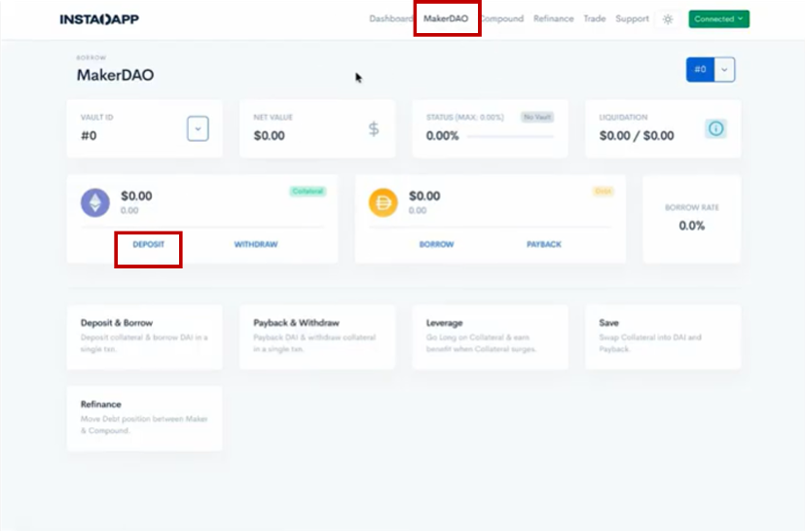Click the InstaDApp logo
Screen dimensions: 805x532
pos(99,19)
